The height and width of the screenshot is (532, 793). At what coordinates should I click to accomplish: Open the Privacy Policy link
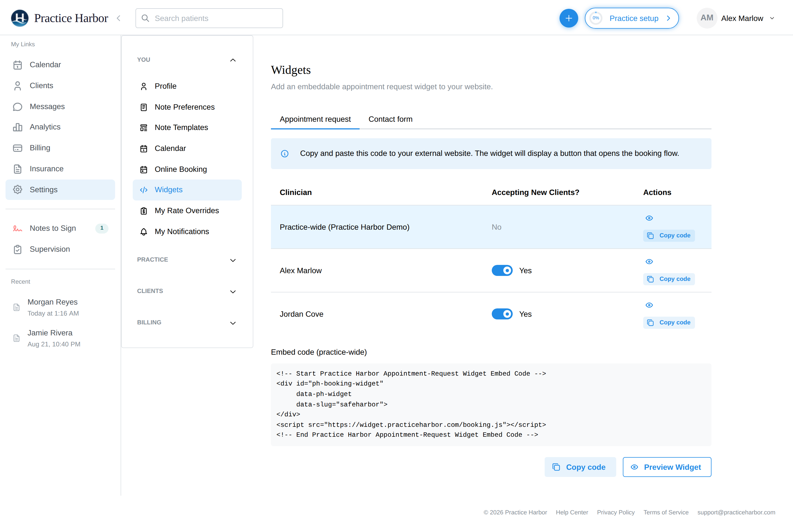[616, 512]
